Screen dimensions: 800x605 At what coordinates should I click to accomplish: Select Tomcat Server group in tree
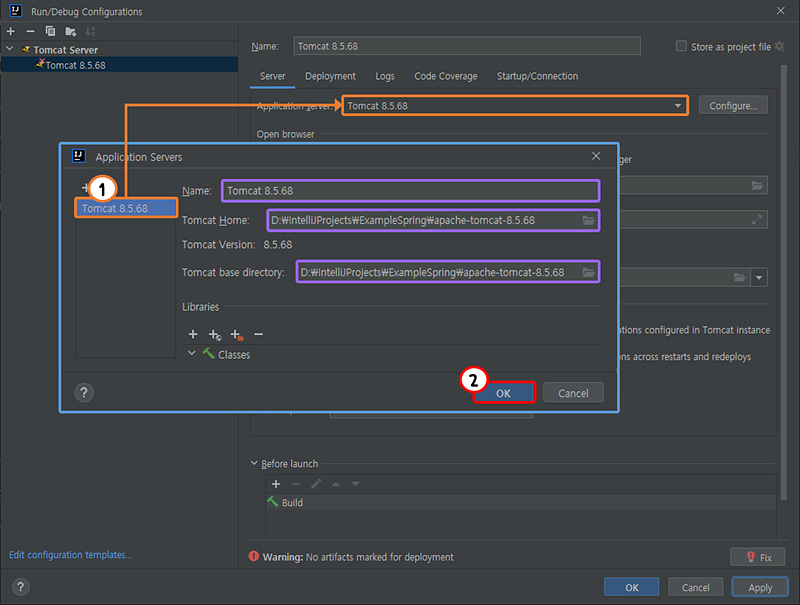(65, 49)
